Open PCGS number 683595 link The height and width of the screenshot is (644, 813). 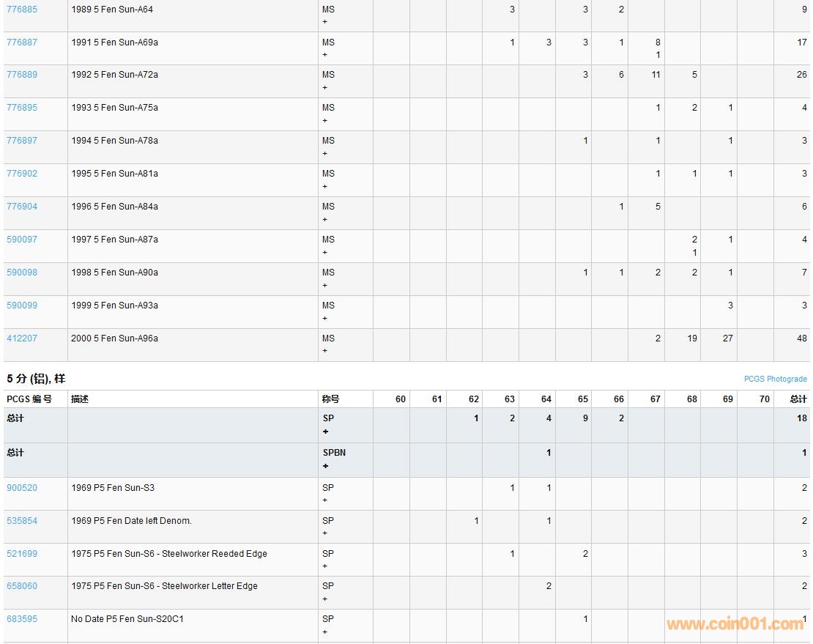22,619
